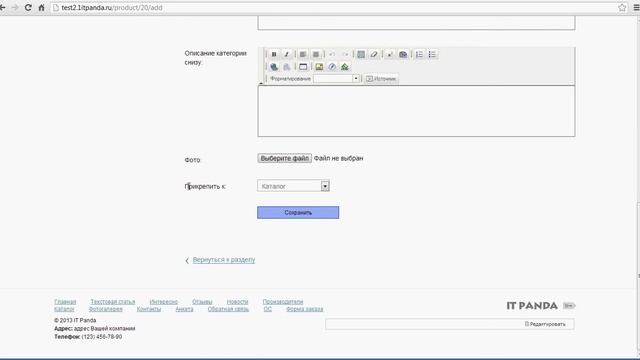This screenshot has height=360, width=640.
Task: Insert a numbered list
Action: [x=419, y=54]
